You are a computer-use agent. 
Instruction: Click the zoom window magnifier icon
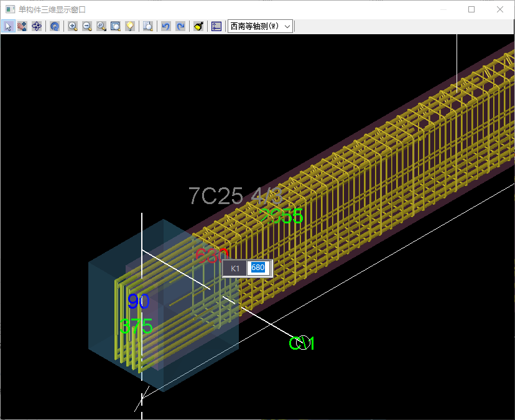coord(101,26)
